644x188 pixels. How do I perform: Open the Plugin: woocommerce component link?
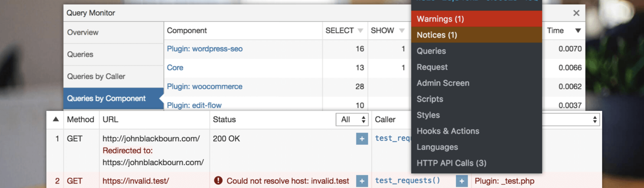205,86
